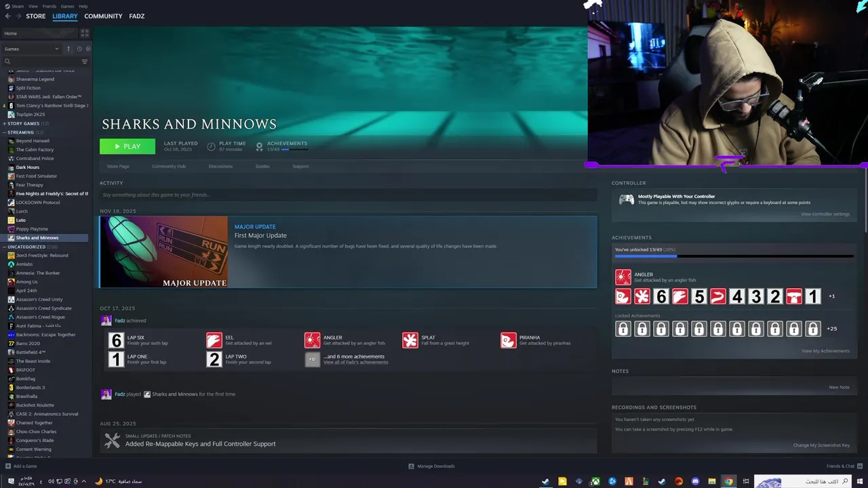
Task: Open the Re-Mappable Keys patch notes
Action: point(349,441)
